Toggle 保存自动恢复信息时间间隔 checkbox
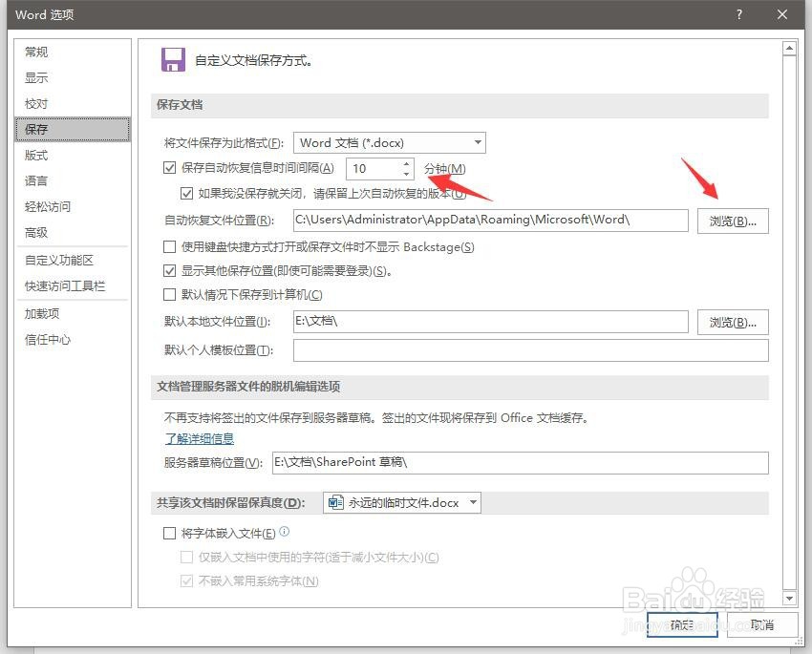 (169, 168)
